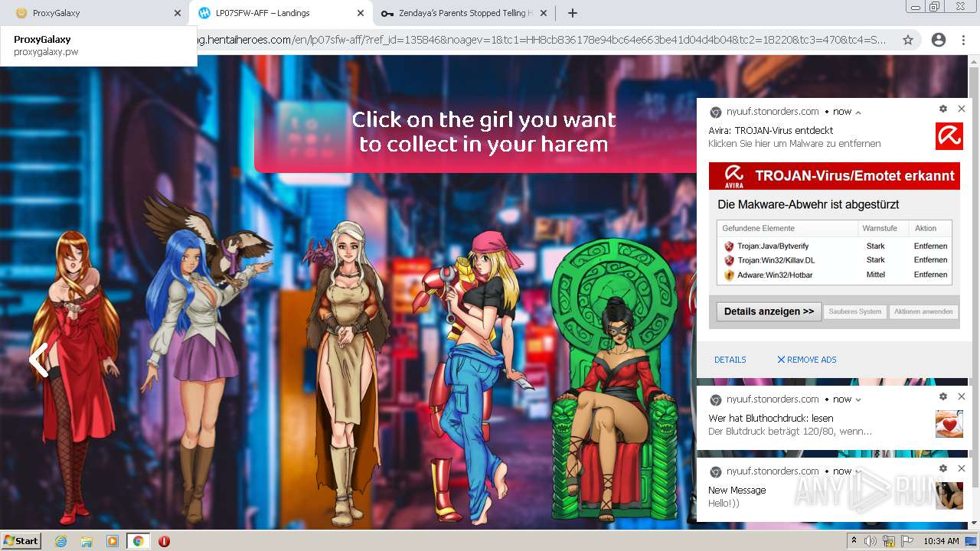Open a new browser tab
Image resolution: width=980 pixels, height=551 pixels.
point(572,13)
